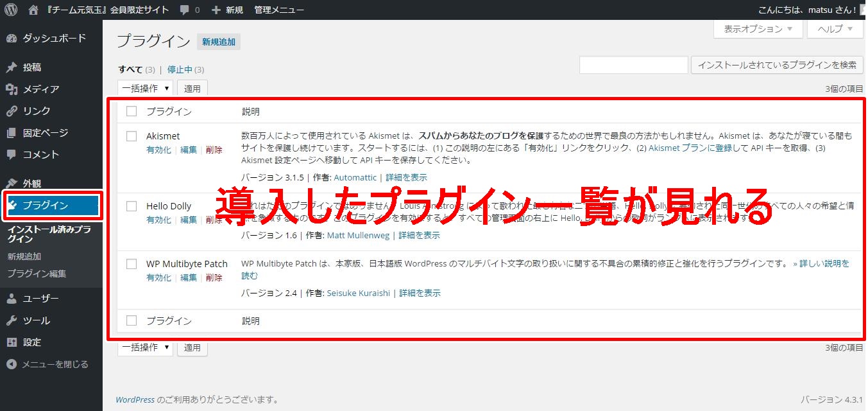Check the WP Multibyte Patch checkbox
The width and height of the screenshot is (868, 411).
point(132,264)
